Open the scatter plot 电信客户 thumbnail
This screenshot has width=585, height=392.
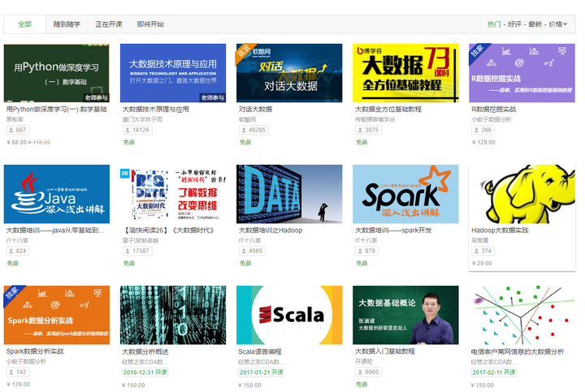(x=522, y=315)
